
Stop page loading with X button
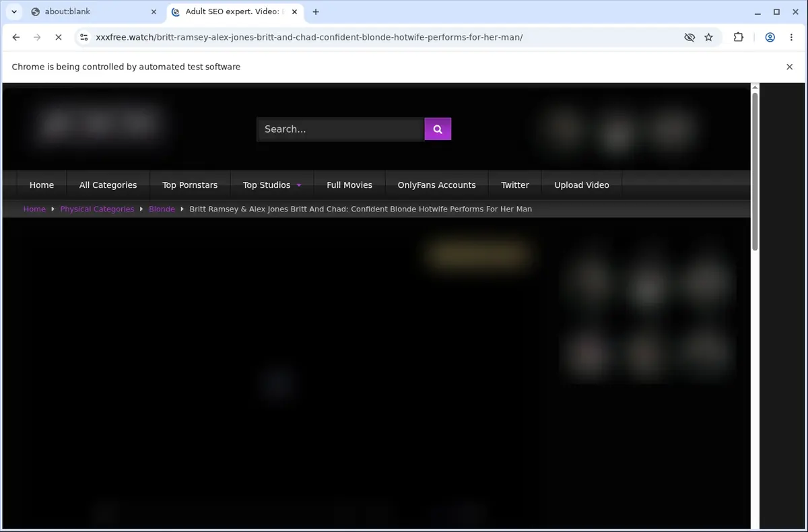tap(59, 38)
